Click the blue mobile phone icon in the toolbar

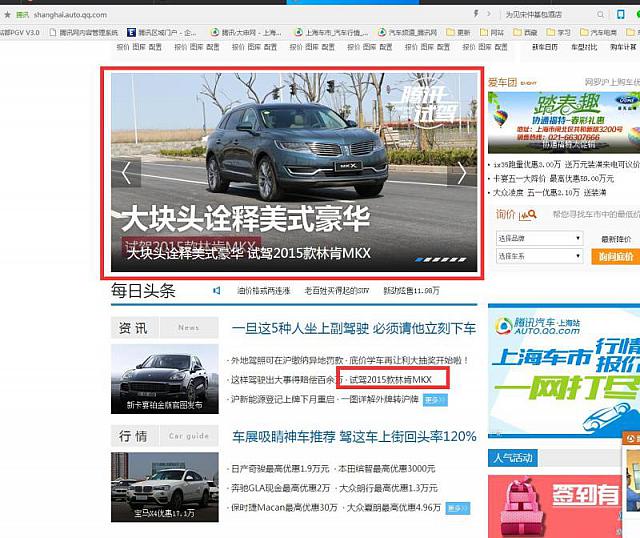620,15
